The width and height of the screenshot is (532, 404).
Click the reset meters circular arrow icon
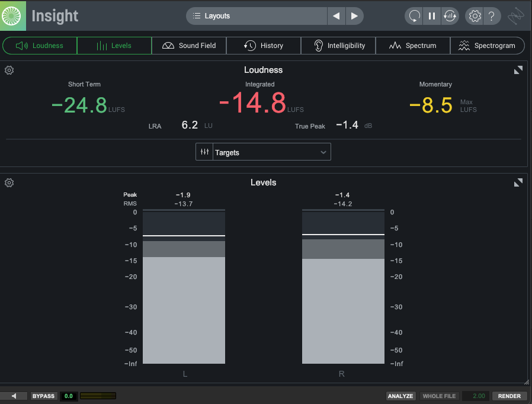pyautogui.click(x=414, y=16)
